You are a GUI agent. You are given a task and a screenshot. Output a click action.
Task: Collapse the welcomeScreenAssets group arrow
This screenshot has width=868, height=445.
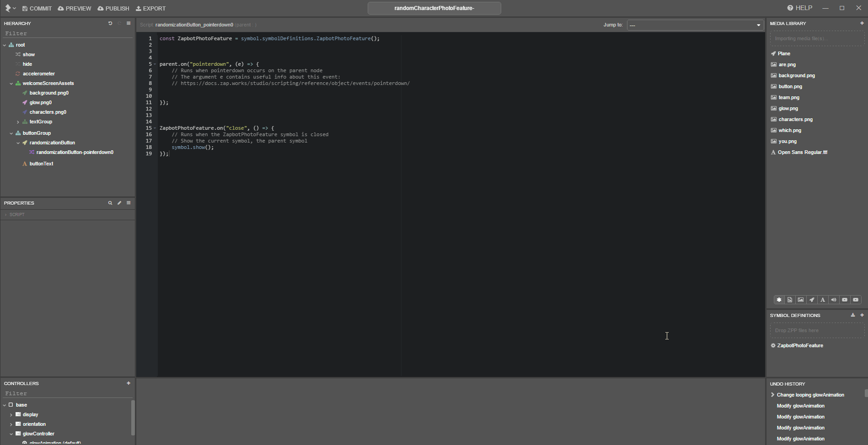(x=11, y=83)
